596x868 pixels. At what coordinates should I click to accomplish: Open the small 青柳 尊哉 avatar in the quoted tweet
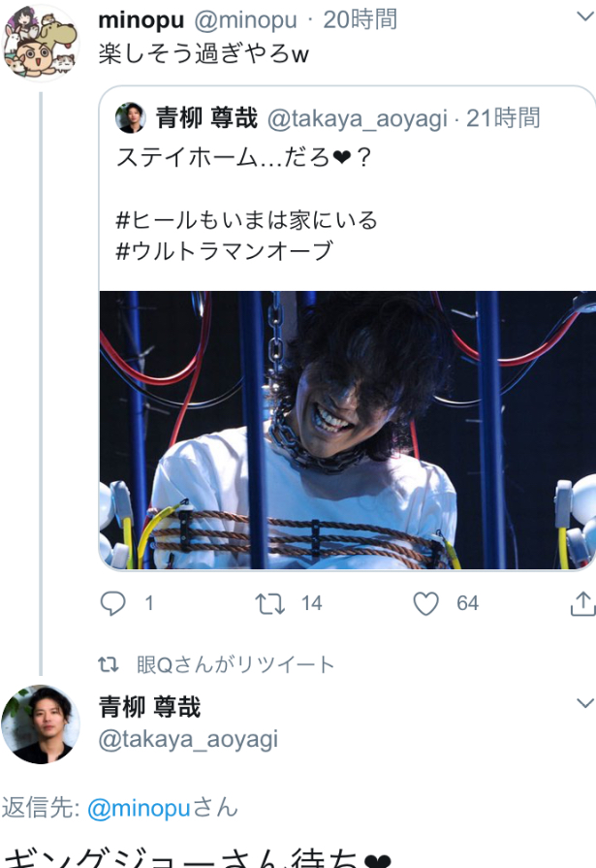131,117
